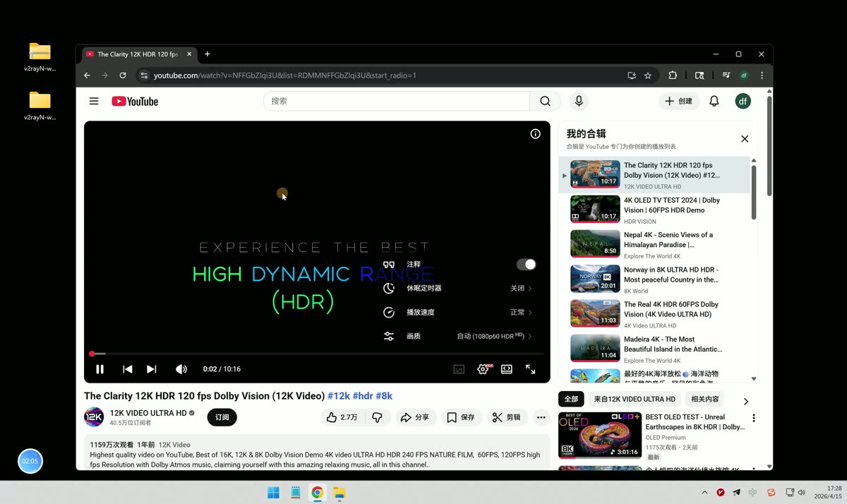The height and width of the screenshot is (504, 847).
Task: Click the #12k hashtag link
Action: coord(339,396)
